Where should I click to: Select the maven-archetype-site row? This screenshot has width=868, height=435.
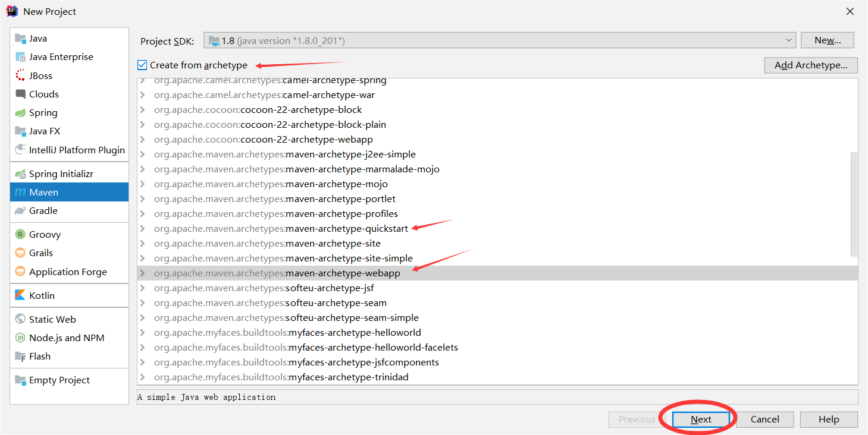pos(497,244)
